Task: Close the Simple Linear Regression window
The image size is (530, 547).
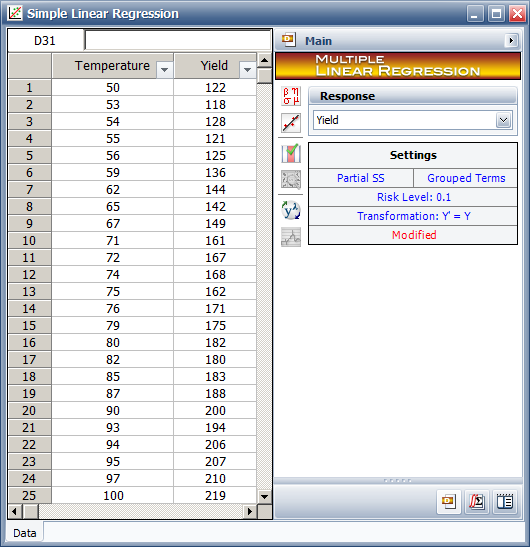Action: (x=517, y=14)
